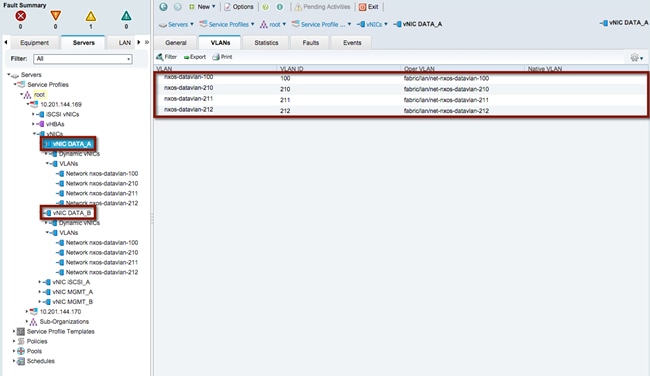The height and width of the screenshot is (376, 650).
Task: Select Network nxos-datavlan-211 under DATA_B
Action: (x=102, y=262)
